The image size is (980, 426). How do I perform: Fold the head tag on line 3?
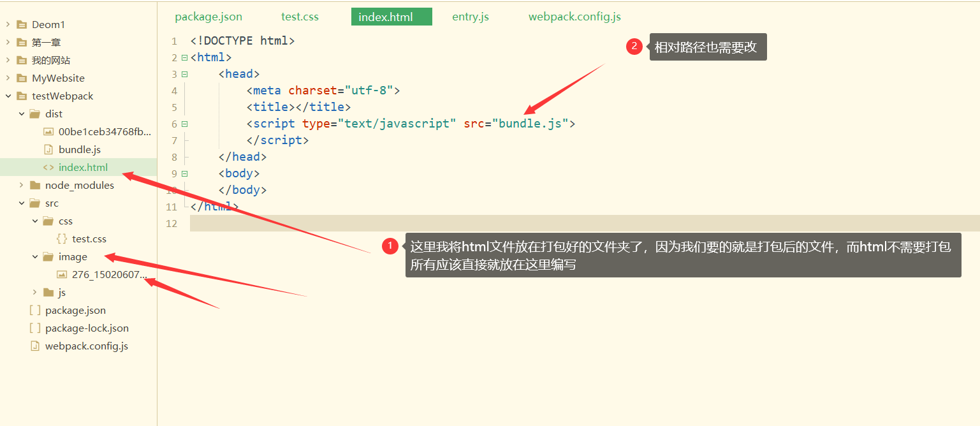[x=184, y=74]
